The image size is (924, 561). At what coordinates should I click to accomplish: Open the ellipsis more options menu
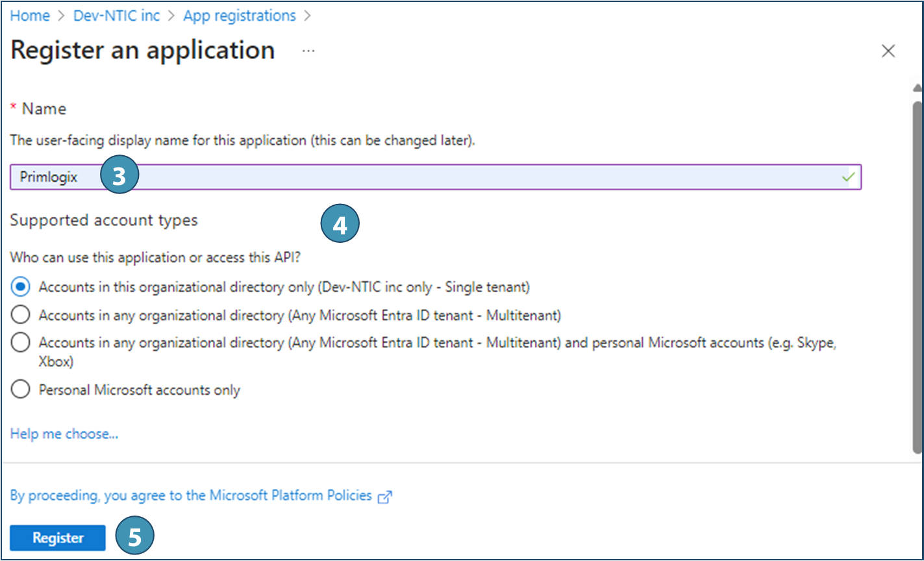click(x=308, y=51)
